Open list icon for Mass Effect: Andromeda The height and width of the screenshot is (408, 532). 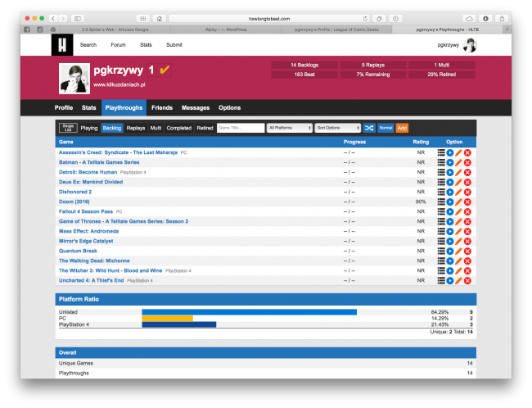(x=440, y=231)
